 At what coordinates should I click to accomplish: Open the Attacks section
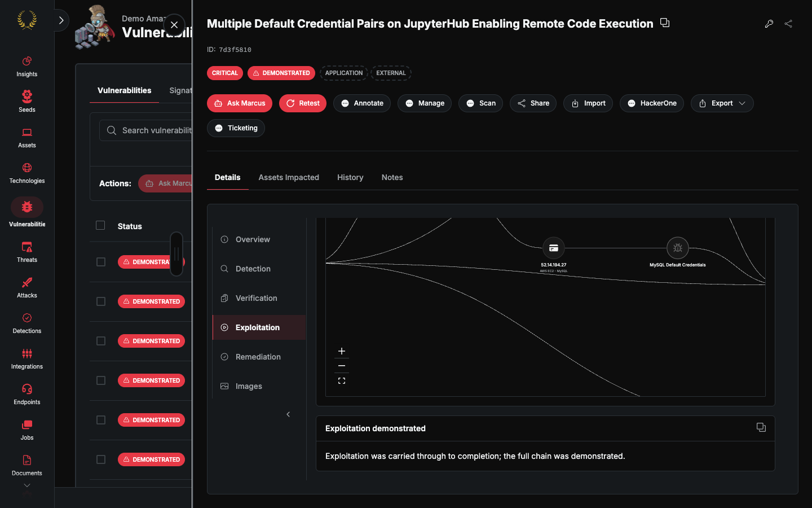click(x=27, y=288)
